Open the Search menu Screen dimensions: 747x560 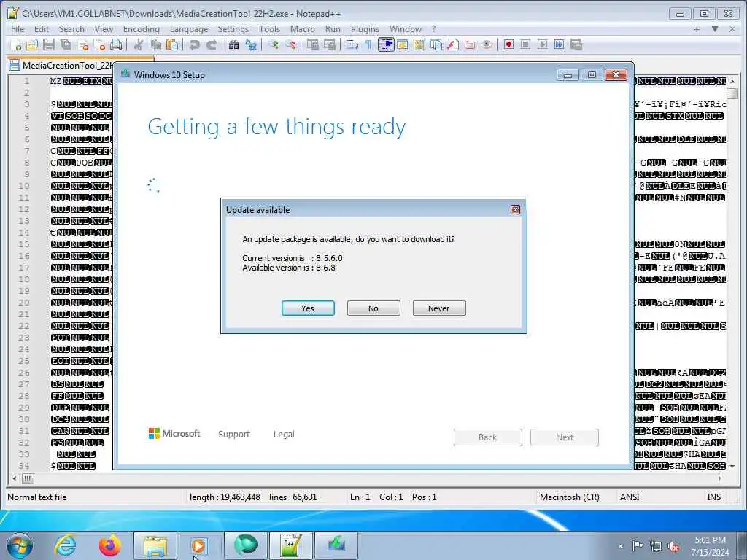[x=71, y=29]
